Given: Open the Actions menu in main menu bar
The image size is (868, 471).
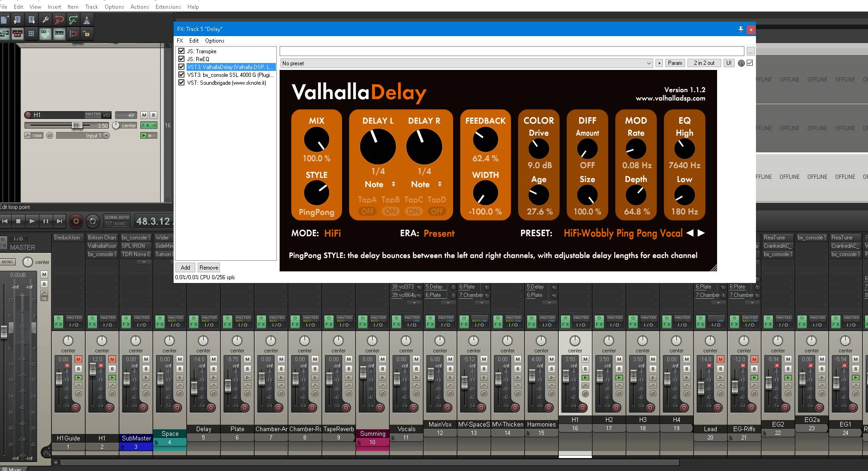Looking at the screenshot, I should (139, 7).
